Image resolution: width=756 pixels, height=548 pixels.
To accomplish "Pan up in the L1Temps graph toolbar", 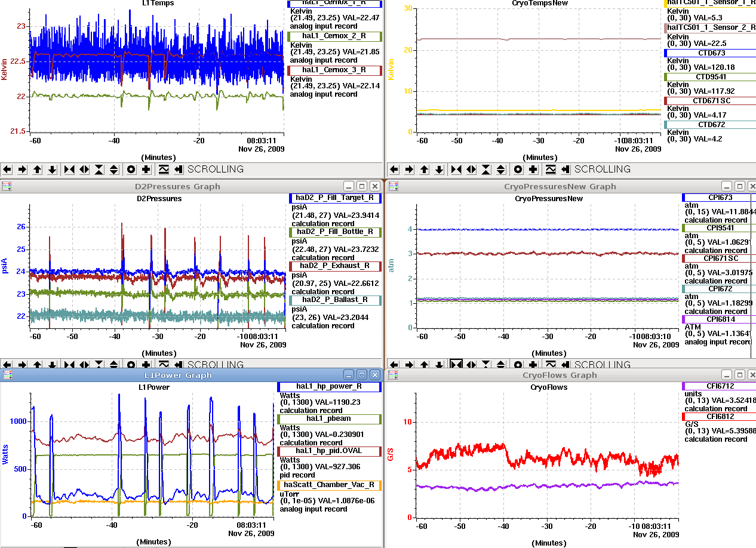I will click(x=38, y=170).
